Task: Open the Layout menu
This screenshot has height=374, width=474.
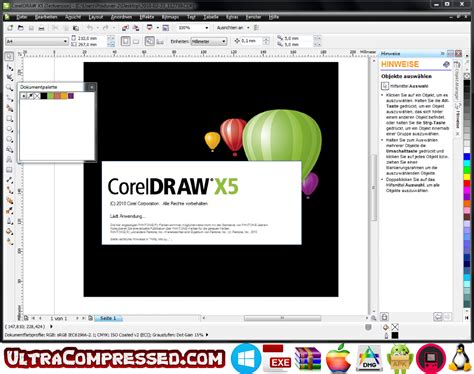Action: (x=96, y=17)
